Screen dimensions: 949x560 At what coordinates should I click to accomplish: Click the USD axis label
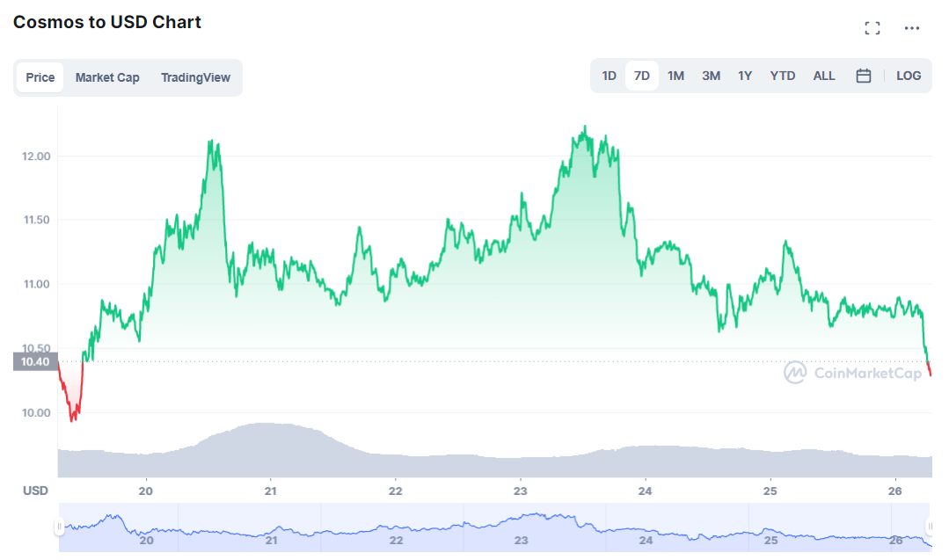[35, 491]
